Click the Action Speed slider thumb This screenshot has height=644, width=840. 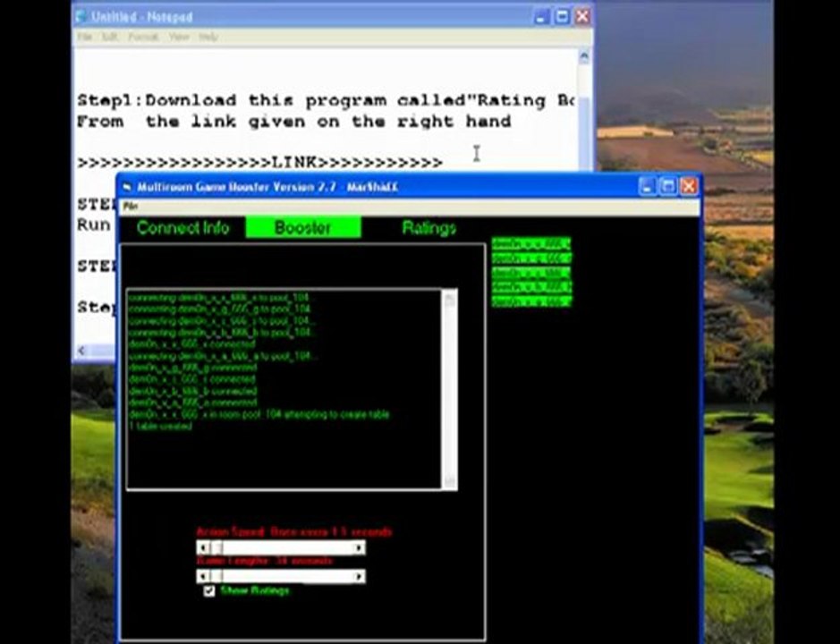[216, 547]
